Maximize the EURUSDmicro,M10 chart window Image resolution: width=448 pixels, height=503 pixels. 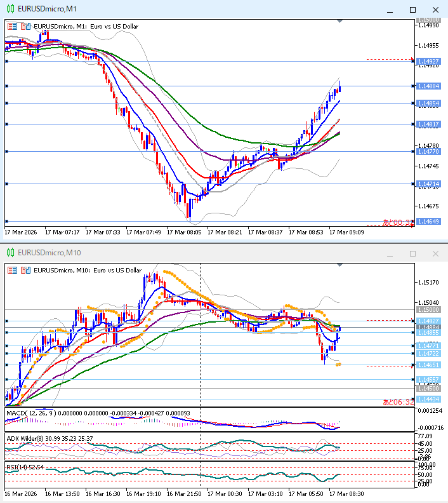point(412,253)
